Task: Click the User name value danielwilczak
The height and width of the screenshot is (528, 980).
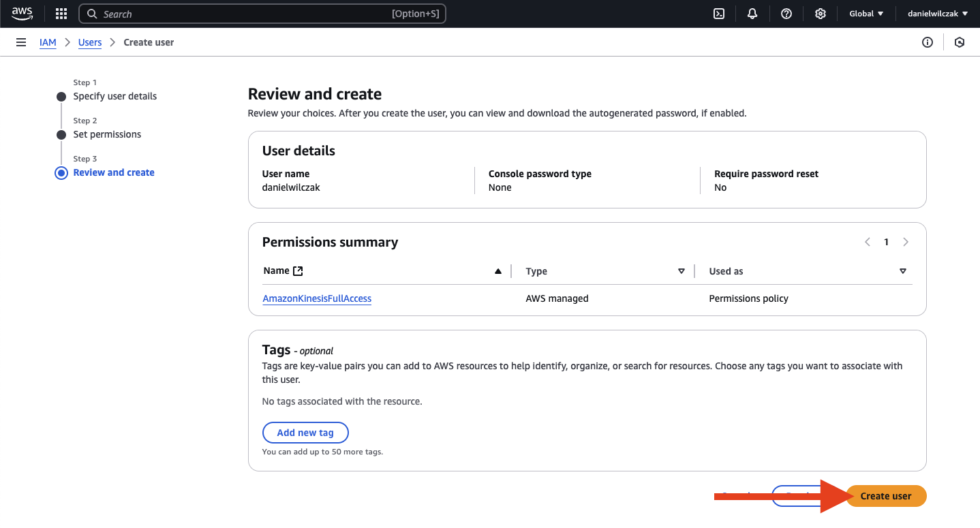Action: pyautogui.click(x=291, y=187)
